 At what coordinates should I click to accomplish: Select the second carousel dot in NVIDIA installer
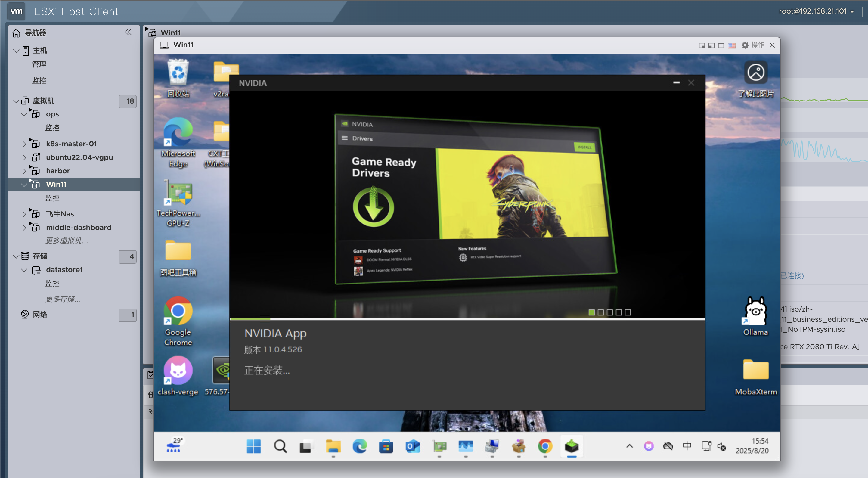[x=600, y=312]
